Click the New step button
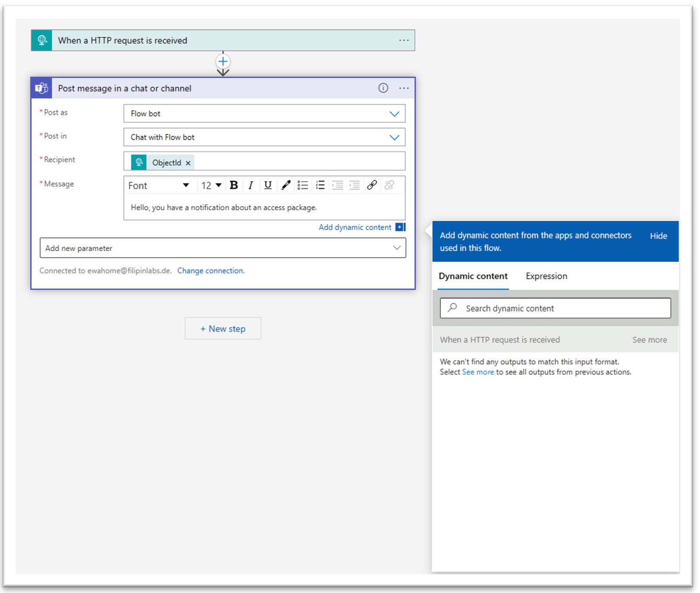 click(223, 328)
